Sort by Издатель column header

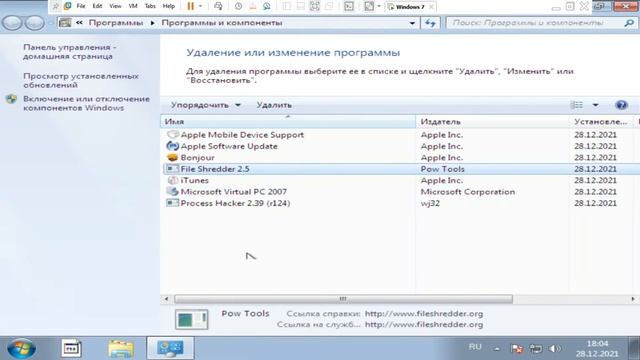point(492,122)
